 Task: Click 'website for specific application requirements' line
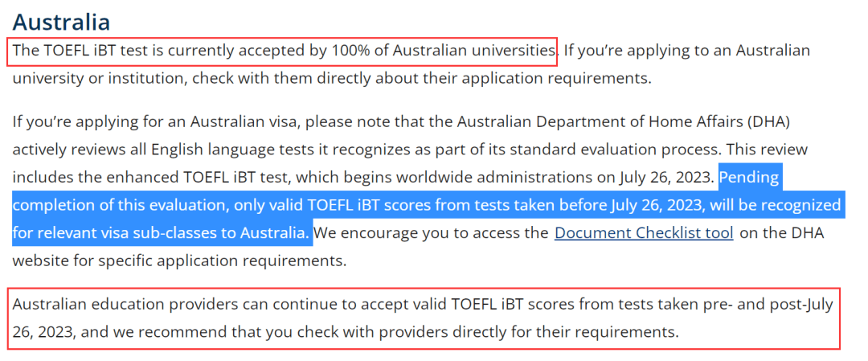coord(178,260)
